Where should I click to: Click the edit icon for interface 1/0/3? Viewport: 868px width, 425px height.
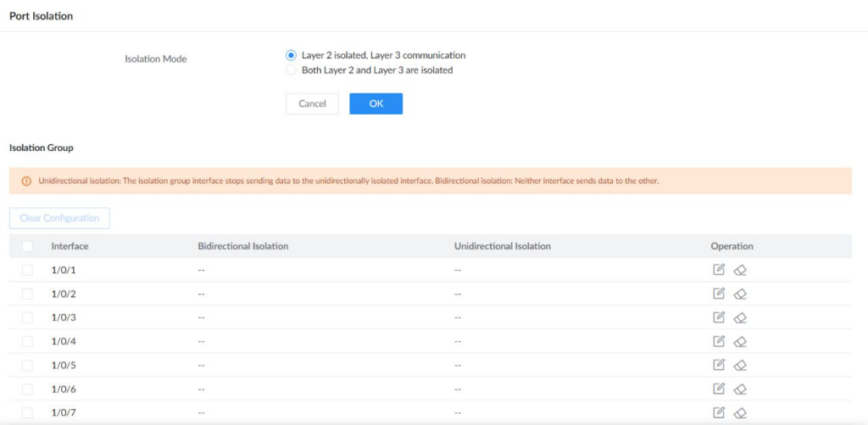click(x=719, y=317)
